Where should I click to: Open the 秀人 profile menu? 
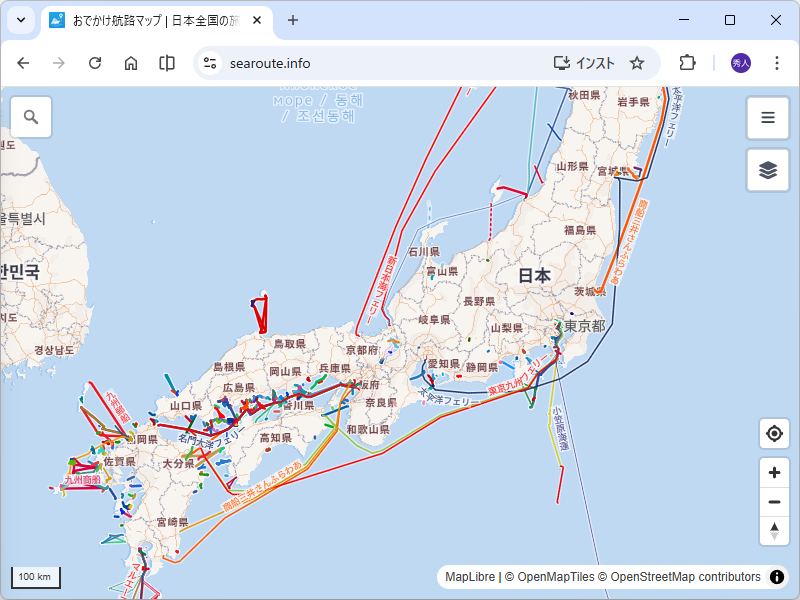tap(741, 62)
